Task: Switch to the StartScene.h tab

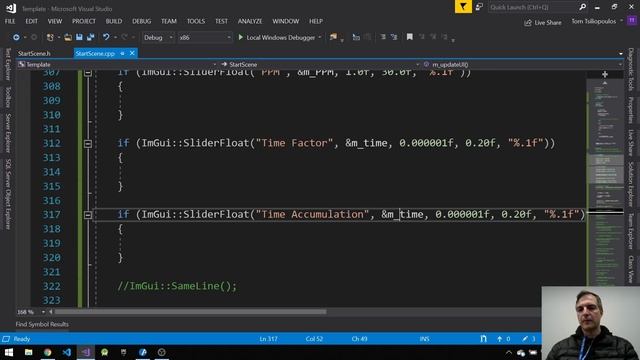Action: 34,53
